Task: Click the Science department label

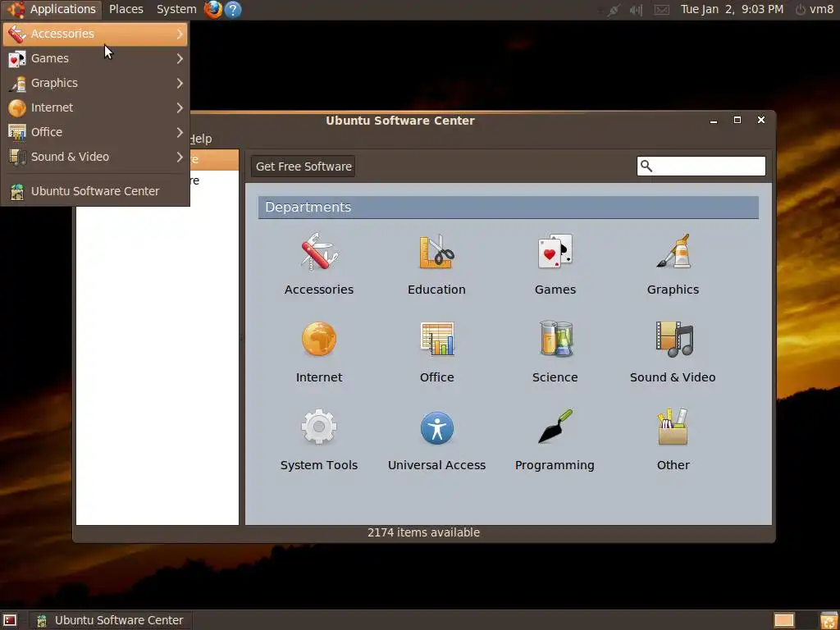Action: (555, 377)
